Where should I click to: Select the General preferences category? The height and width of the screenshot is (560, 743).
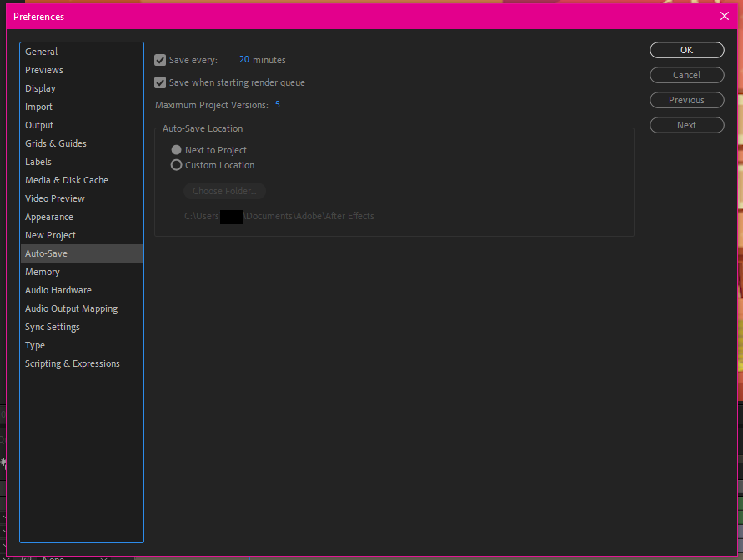pos(41,51)
